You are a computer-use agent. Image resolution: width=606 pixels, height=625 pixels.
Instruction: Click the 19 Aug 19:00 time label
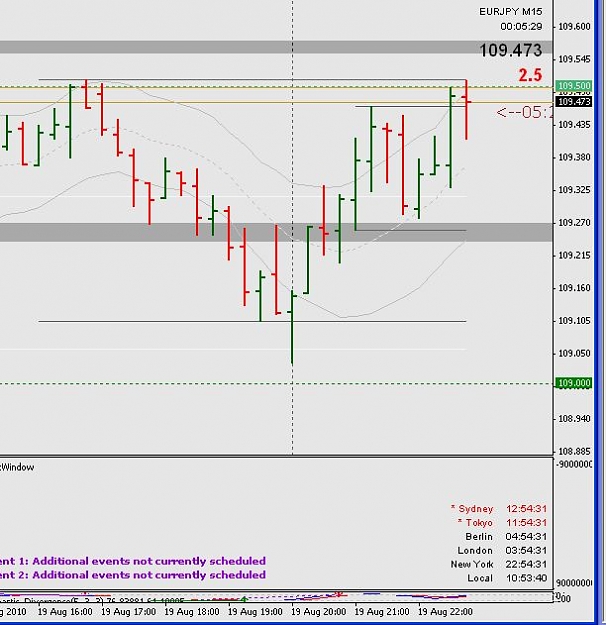(255, 611)
